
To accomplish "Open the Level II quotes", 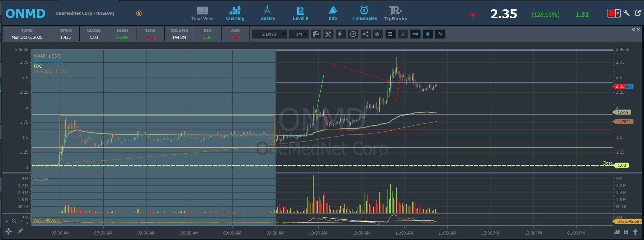I will [300, 14].
